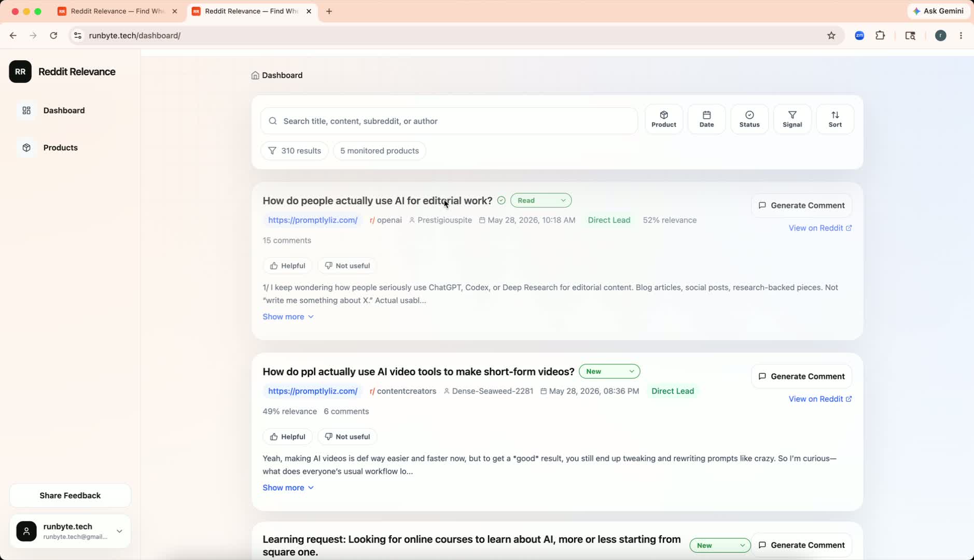View the AI video tools post on Reddit

pos(820,399)
